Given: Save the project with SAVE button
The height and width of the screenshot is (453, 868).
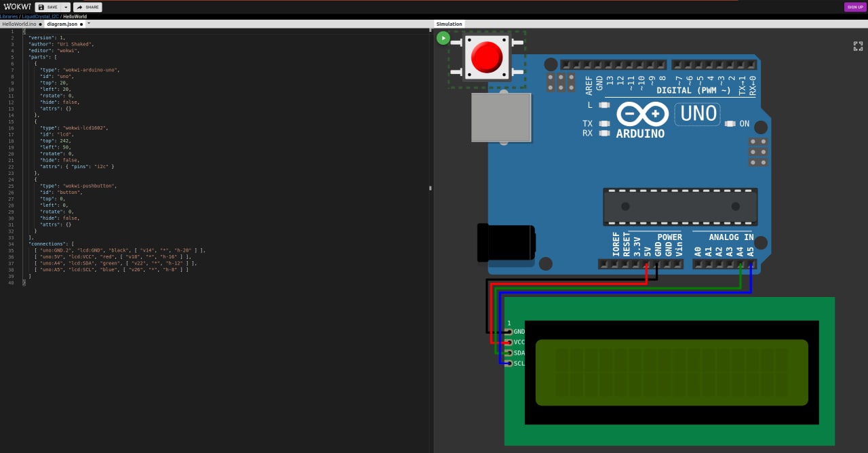Looking at the screenshot, I should (48, 7).
